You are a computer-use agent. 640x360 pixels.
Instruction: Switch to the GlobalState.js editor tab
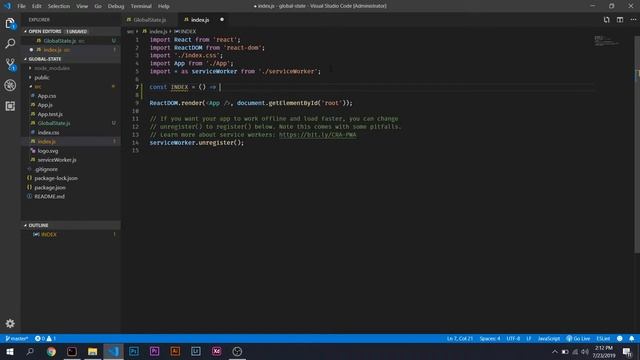[149, 20]
